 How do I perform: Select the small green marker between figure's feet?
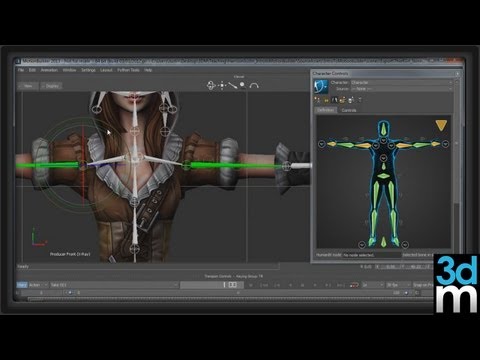(x=384, y=242)
